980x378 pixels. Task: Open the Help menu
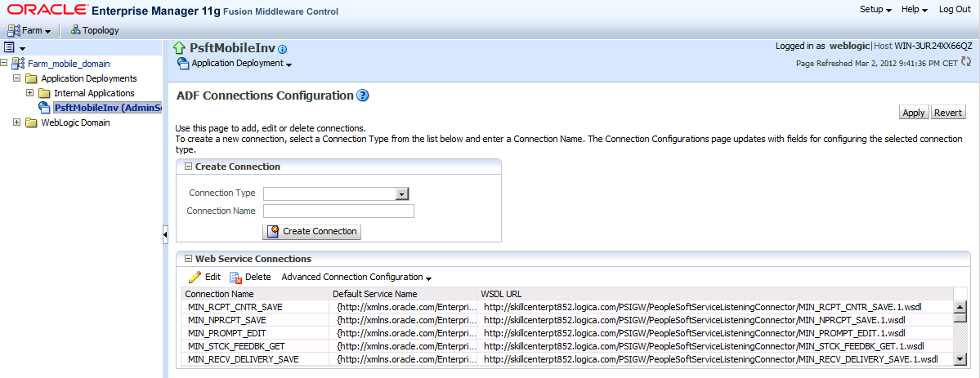pos(915,9)
